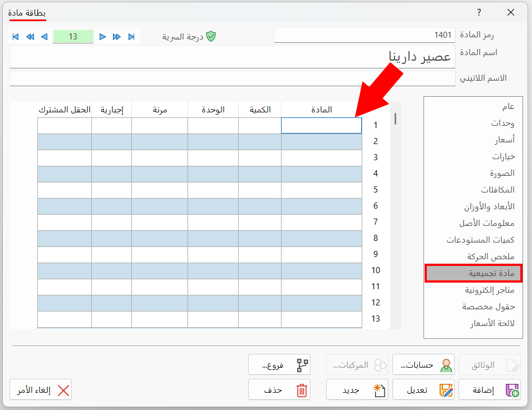Viewport: 532px width, 410px height.
Task: Open the وحدات section
Action: pos(474,123)
